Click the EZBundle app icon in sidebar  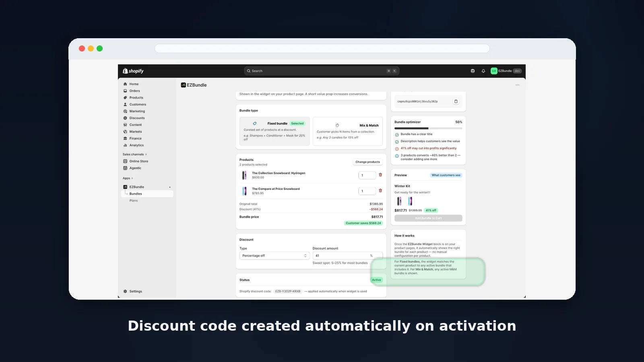click(x=125, y=187)
